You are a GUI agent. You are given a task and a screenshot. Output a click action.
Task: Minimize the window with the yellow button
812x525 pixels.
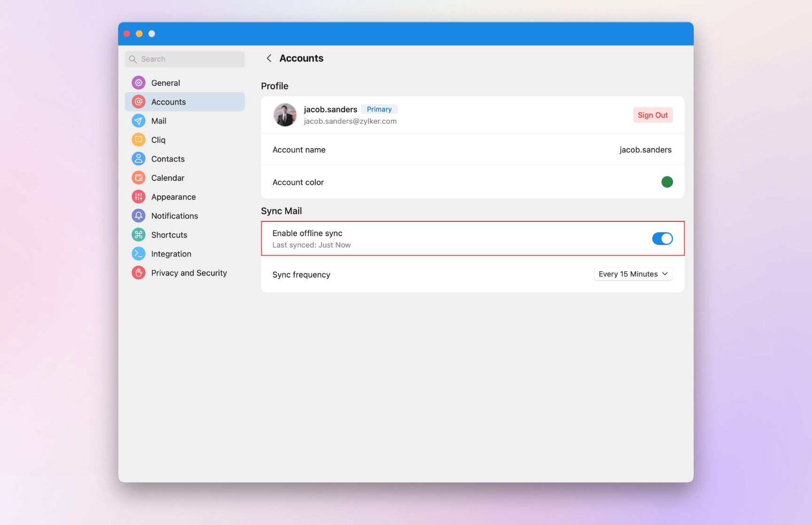(x=139, y=34)
